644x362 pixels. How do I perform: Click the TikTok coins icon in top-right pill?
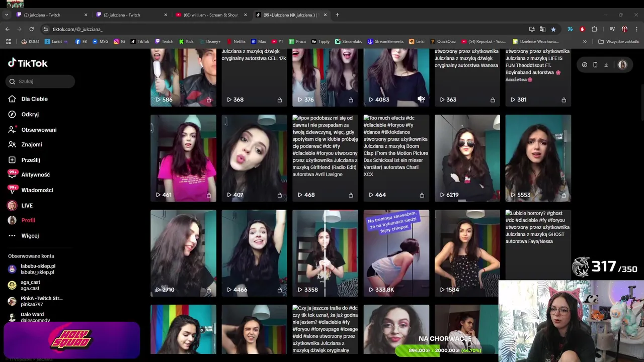(584, 65)
